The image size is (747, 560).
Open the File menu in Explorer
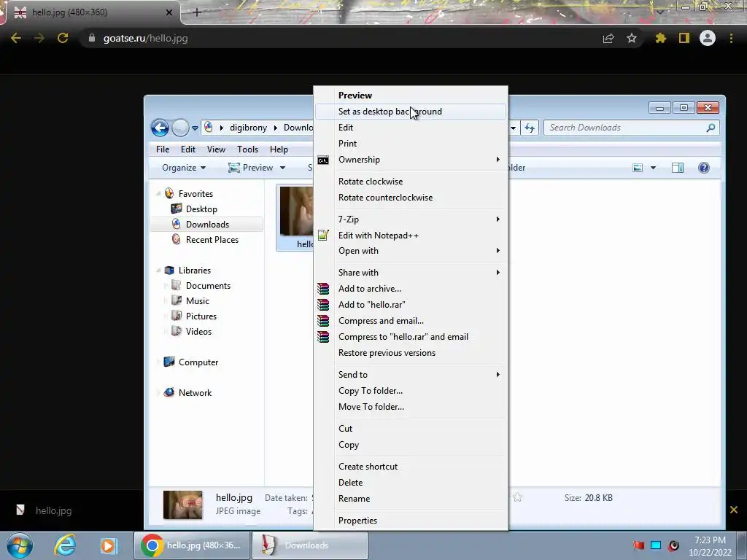pos(163,149)
